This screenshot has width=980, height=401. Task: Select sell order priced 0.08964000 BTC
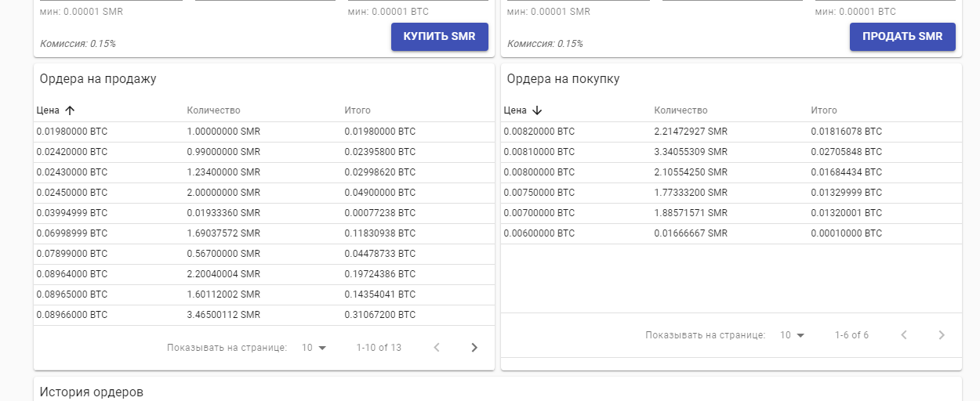[x=264, y=274]
